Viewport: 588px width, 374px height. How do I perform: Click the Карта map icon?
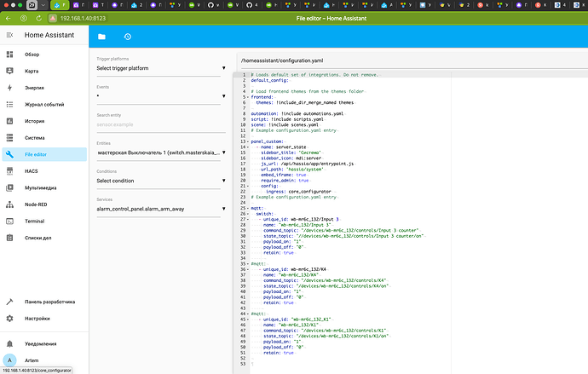coord(9,71)
